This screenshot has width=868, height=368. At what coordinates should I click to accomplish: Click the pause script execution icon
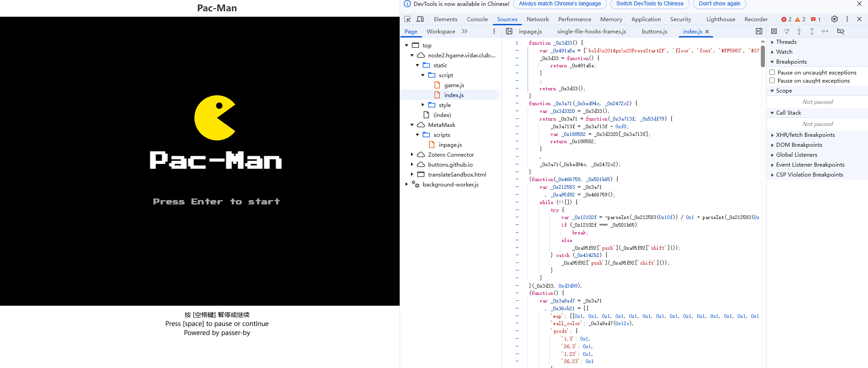click(774, 31)
